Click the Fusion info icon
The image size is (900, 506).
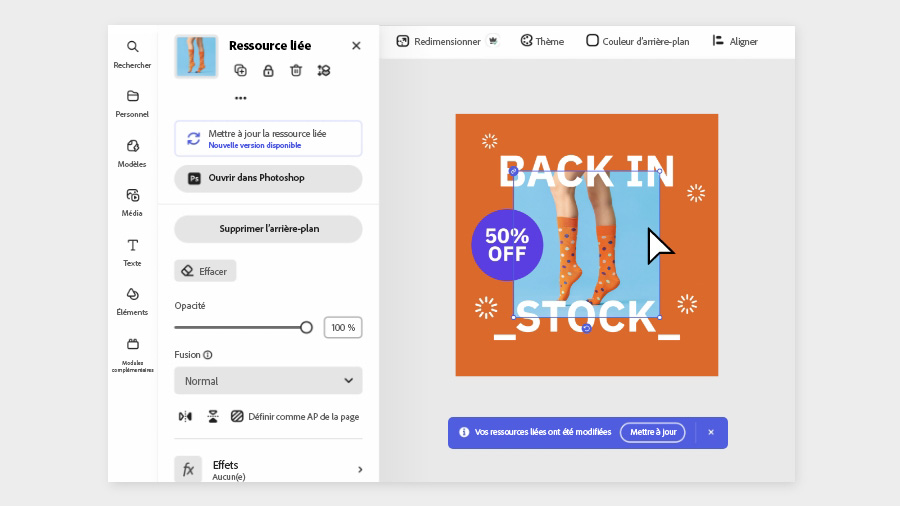(208, 355)
